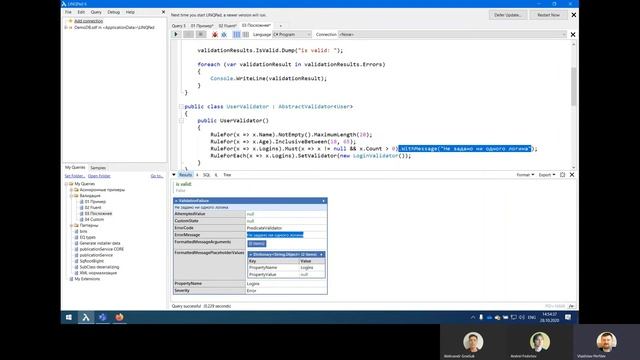
Task: Switch to the IL results tab
Action: [x=216, y=175]
